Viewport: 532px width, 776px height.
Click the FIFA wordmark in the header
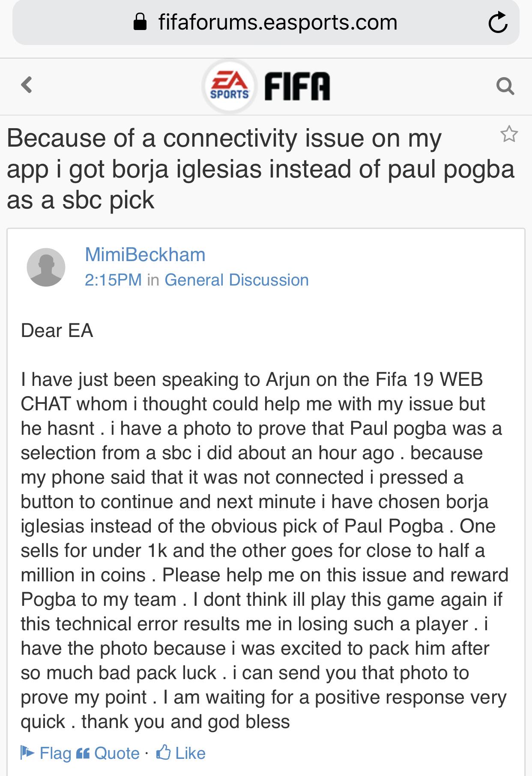(x=297, y=86)
